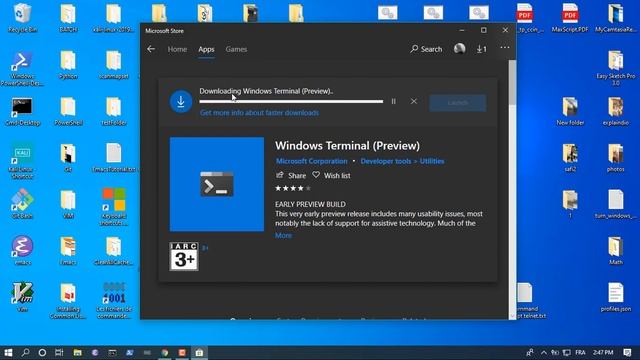Click the blue download arrow circle icon

[x=181, y=101]
